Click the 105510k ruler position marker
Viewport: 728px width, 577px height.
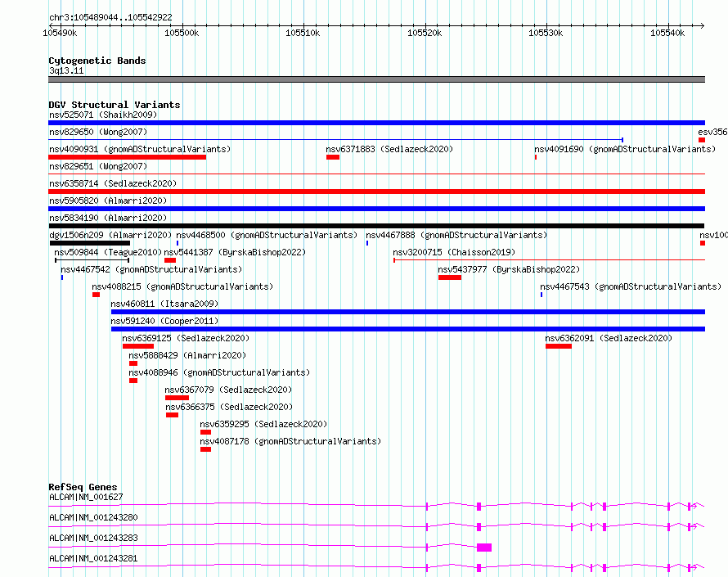(303, 33)
